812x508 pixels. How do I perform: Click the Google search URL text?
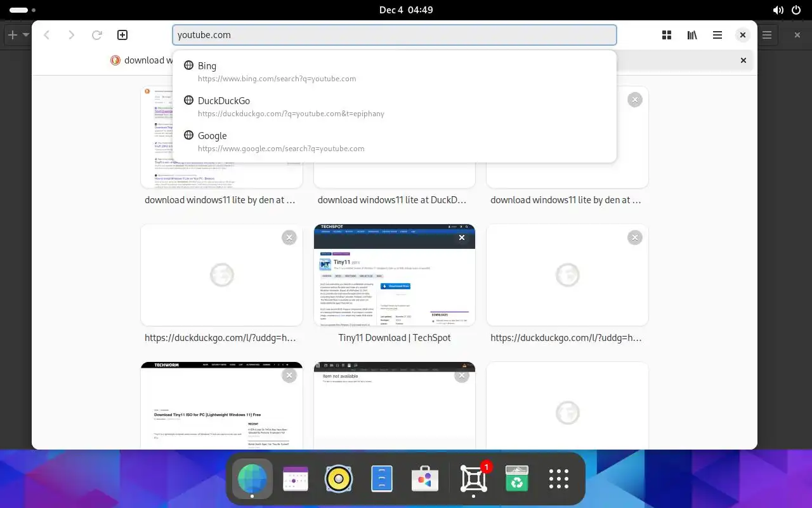[x=281, y=149]
